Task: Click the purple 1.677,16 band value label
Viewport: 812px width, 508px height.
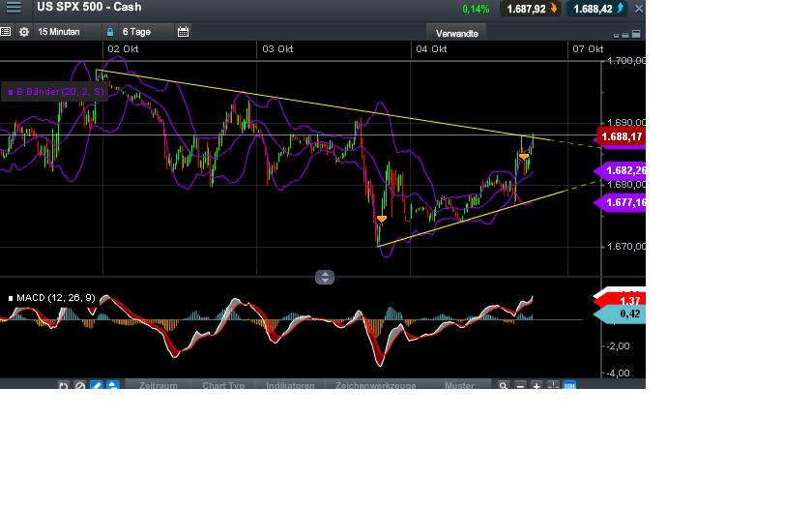Action: 621,202
